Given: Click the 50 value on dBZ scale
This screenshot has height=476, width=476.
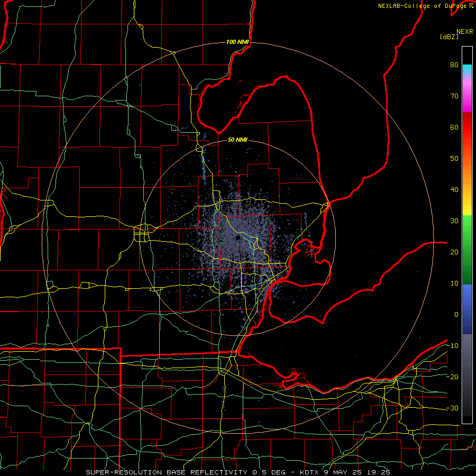Looking at the screenshot, I should 454,159.
